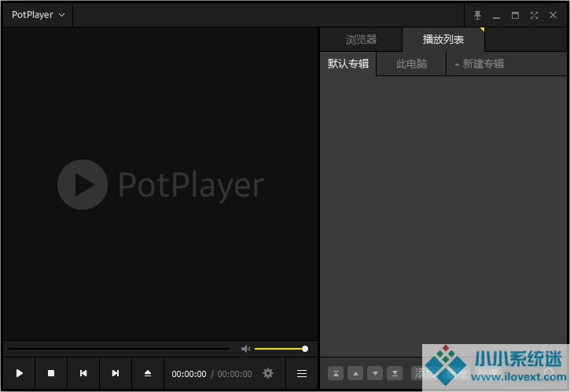
Task: Switch to the 浏览器 tab
Action: click(361, 39)
